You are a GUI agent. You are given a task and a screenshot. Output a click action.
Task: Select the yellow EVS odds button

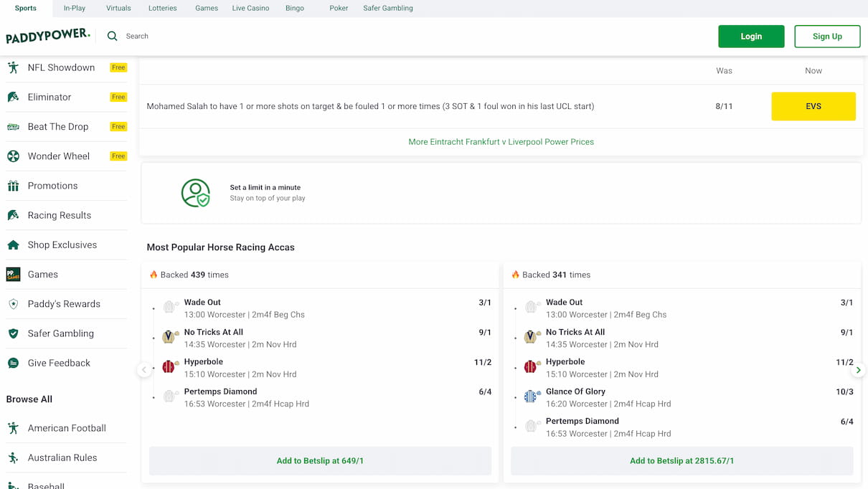813,106
